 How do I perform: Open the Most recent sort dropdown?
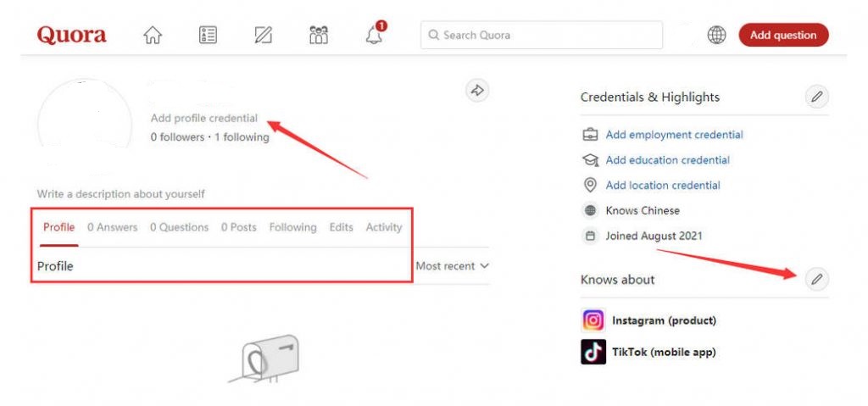(453, 266)
